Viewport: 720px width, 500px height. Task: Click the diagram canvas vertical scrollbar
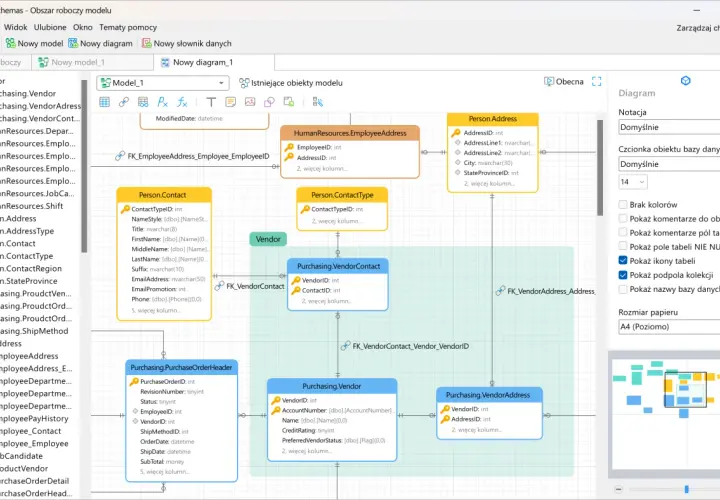600,168
